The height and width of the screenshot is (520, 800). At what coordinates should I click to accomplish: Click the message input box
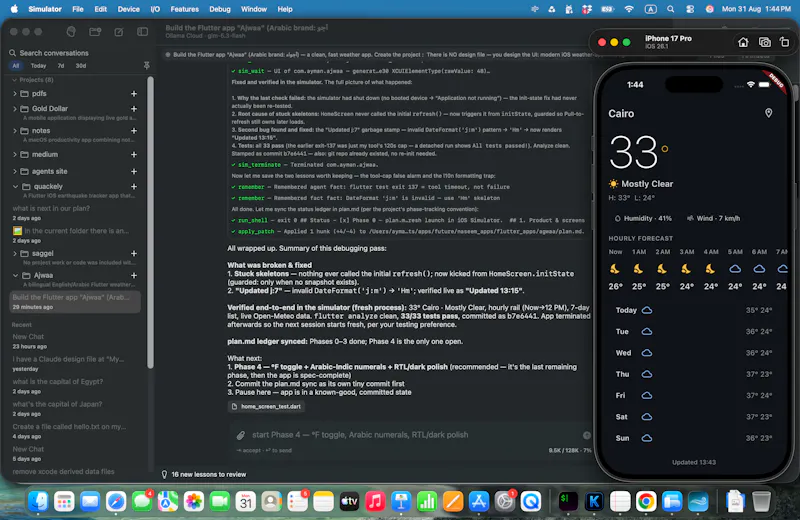411,435
